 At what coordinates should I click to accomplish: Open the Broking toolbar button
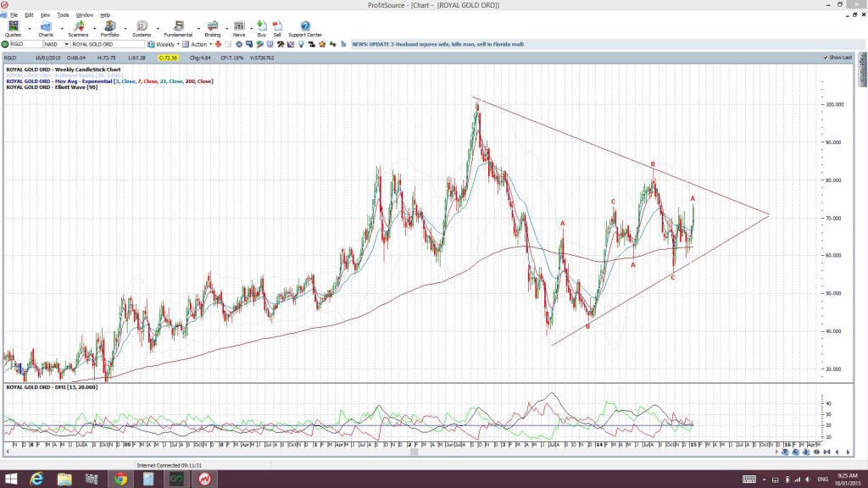213,29
